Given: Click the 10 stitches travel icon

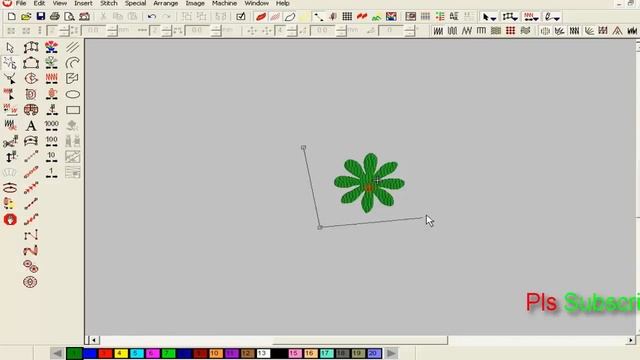Looking at the screenshot, I should pos(51,157).
